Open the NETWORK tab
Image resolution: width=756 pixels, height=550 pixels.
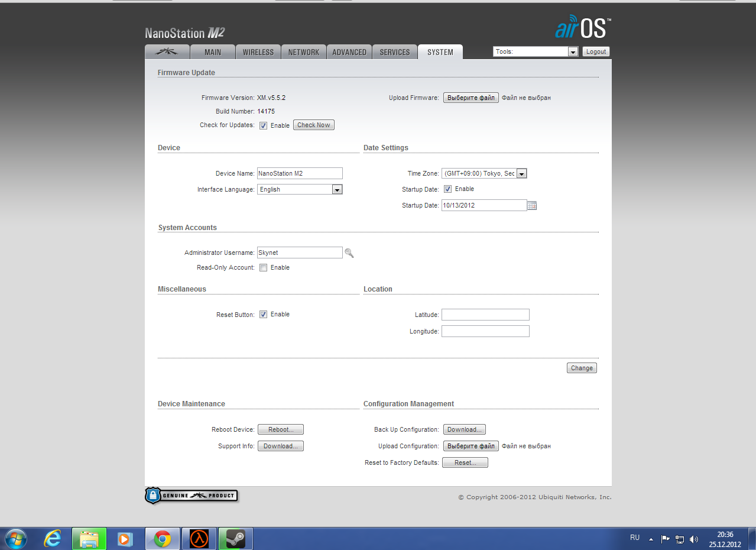point(304,52)
